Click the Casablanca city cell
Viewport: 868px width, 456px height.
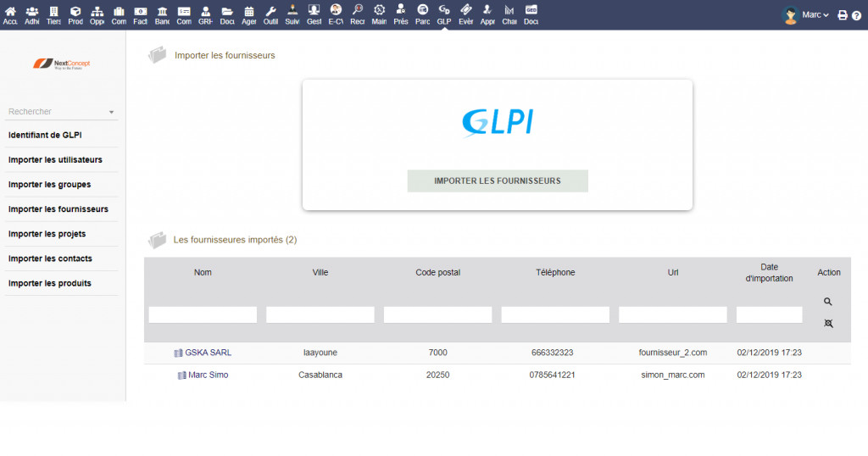pos(320,375)
